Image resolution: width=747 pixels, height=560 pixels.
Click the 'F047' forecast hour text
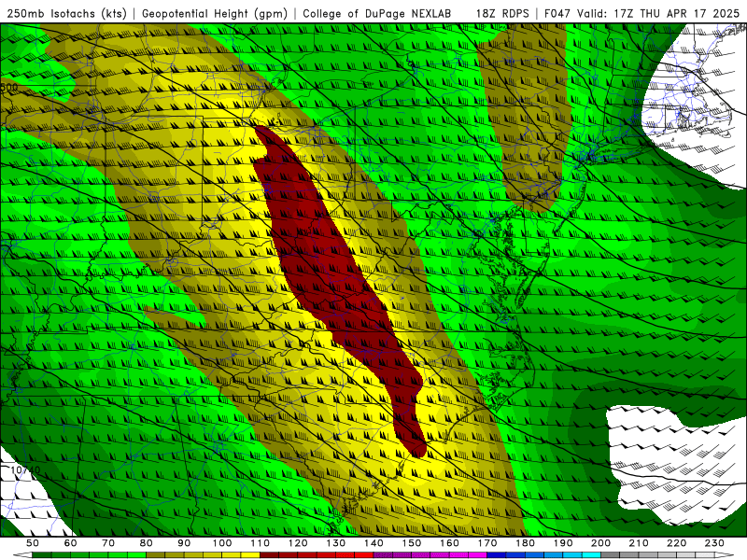557,13
